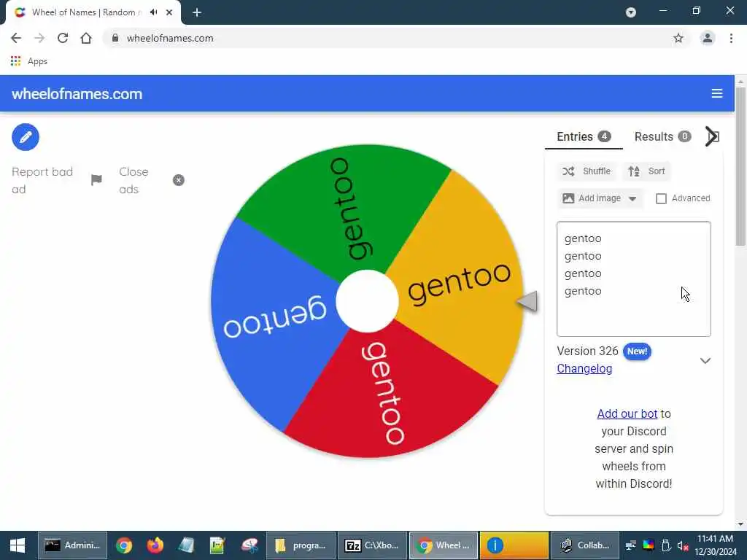Click the browser home icon
This screenshot has width=747, height=560.
[x=86, y=38]
